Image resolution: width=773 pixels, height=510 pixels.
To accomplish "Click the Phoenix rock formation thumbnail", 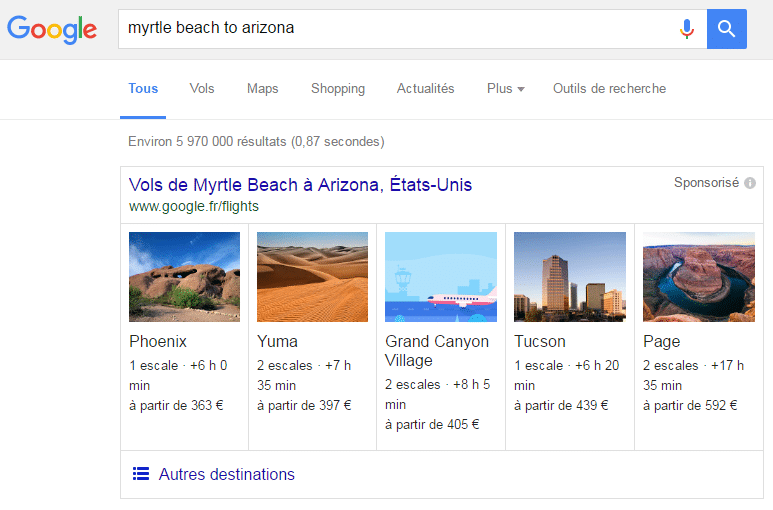I will 184,277.
